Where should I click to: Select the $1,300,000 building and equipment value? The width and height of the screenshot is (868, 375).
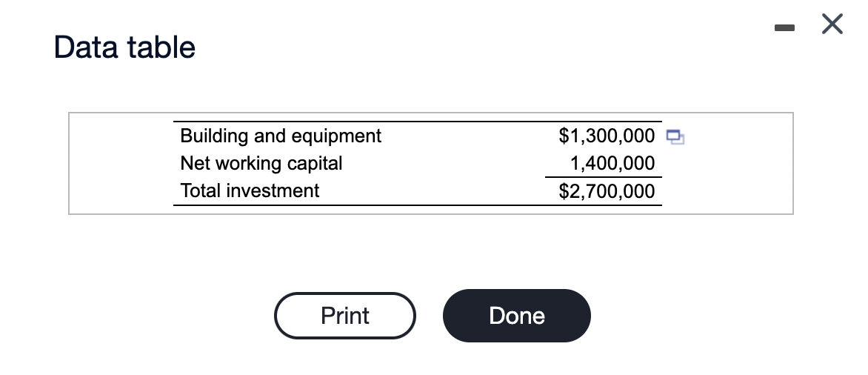point(607,136)
